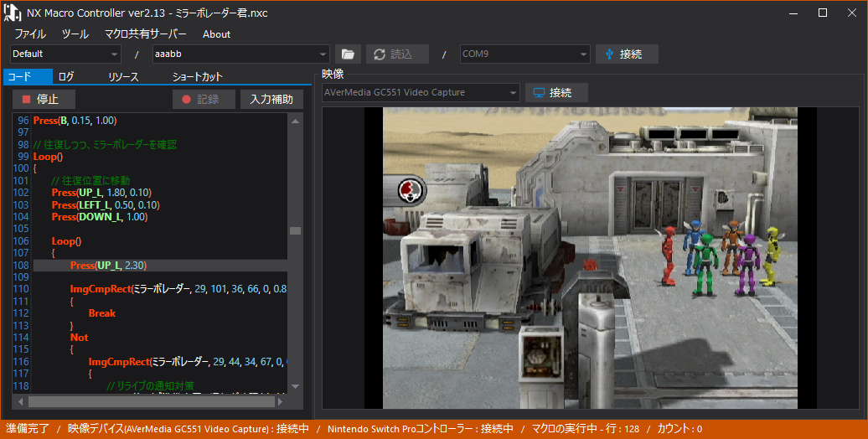The height and width of the screenshot is (439, 868).
Task: Click code line 96 Press(B, 0.15, 1.00)
Action: 75,120
